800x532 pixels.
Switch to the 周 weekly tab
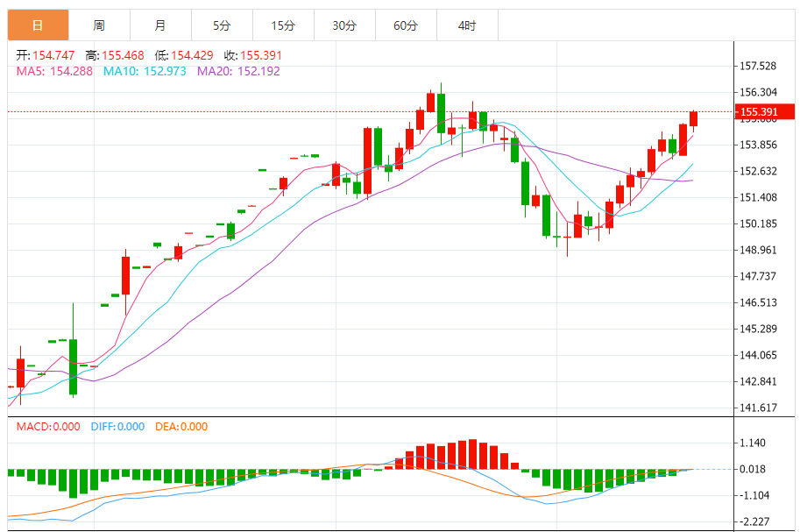point(100,25)
